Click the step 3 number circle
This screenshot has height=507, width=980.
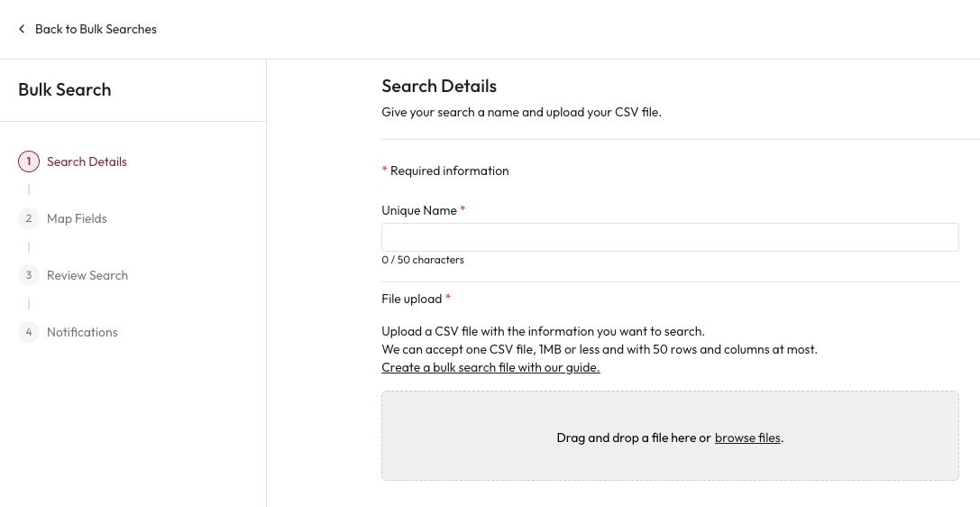[x=29, y=275]
